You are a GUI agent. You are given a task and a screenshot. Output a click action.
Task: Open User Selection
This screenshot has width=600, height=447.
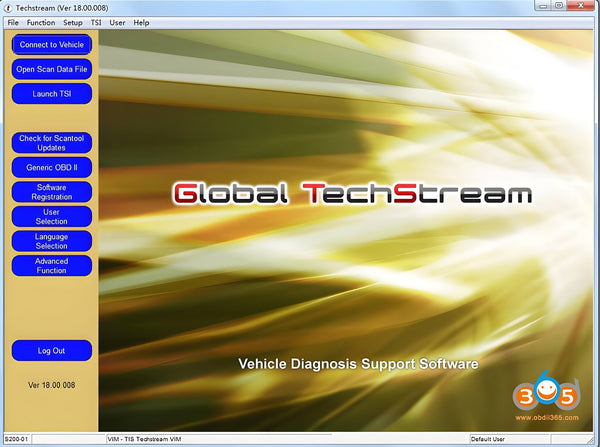[x=52, y=216]
